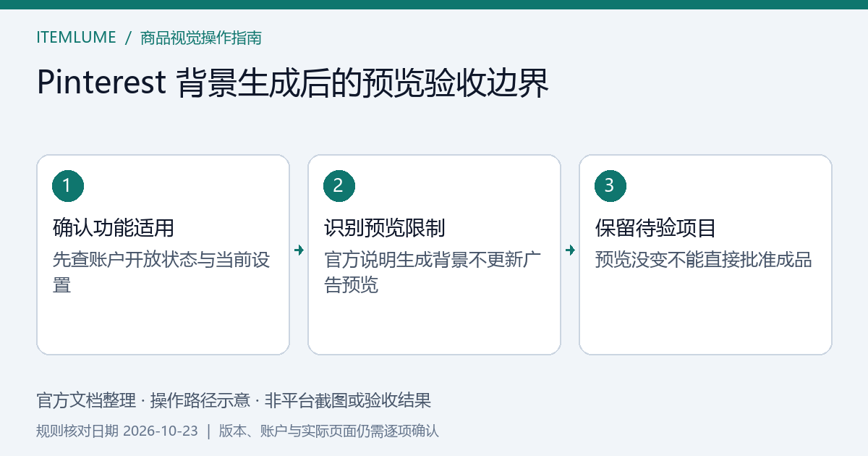The height and width of the screenshot is (456, 868).
Task: Click the text 预览没变不能直接批准成品
Action: point(704,260)
